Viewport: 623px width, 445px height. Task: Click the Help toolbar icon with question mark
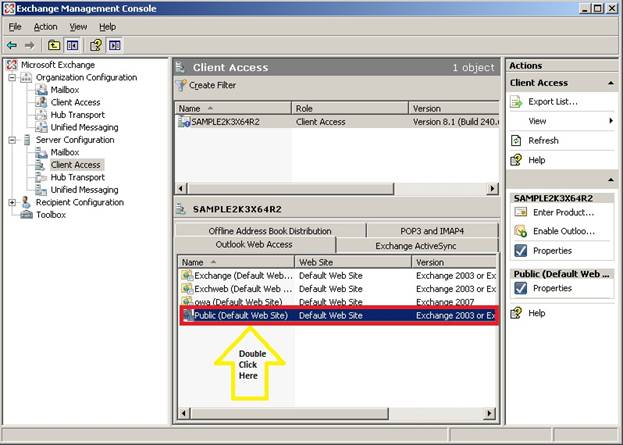pyautogui.click(x=96, y=45)
